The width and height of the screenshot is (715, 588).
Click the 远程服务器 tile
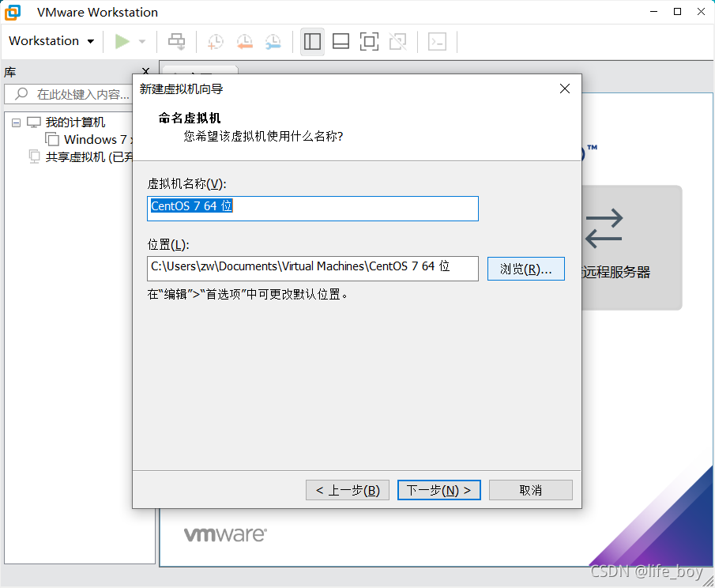(x=632, y=247)
